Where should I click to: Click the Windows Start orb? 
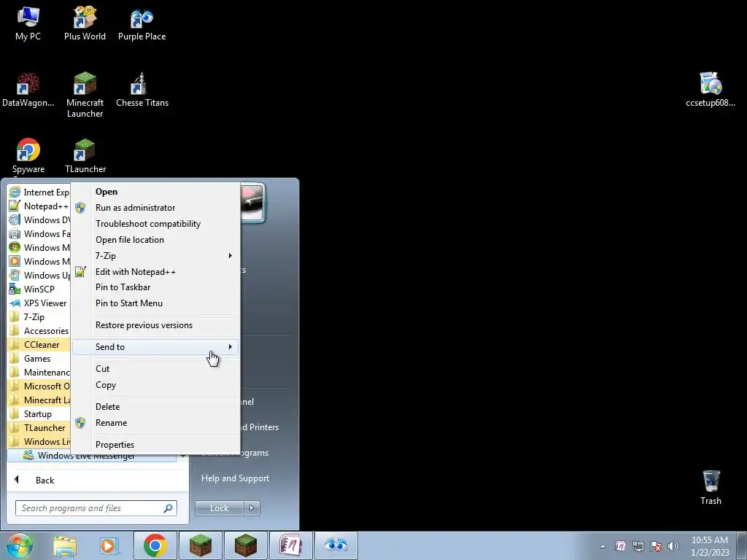(20, 545)
